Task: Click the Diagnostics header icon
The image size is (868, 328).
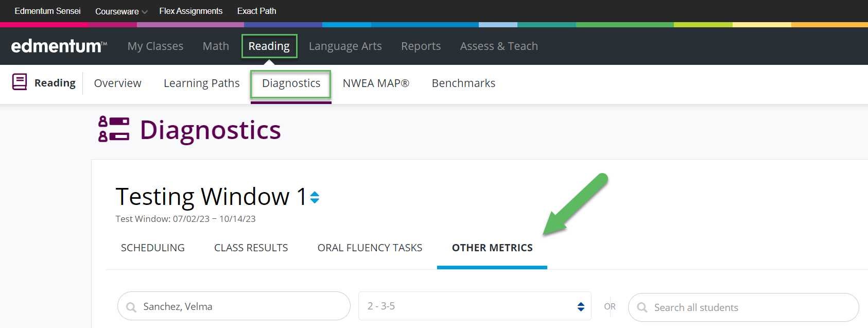Action: pos(113,130)
